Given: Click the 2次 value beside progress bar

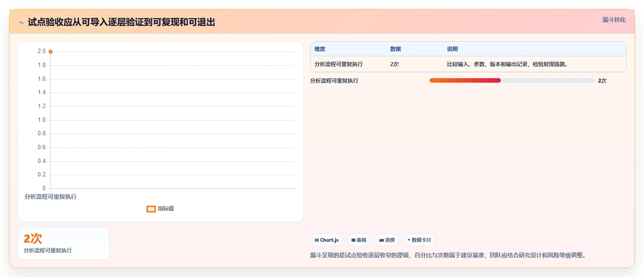Looking at the screenshot, I should (602, 81).
